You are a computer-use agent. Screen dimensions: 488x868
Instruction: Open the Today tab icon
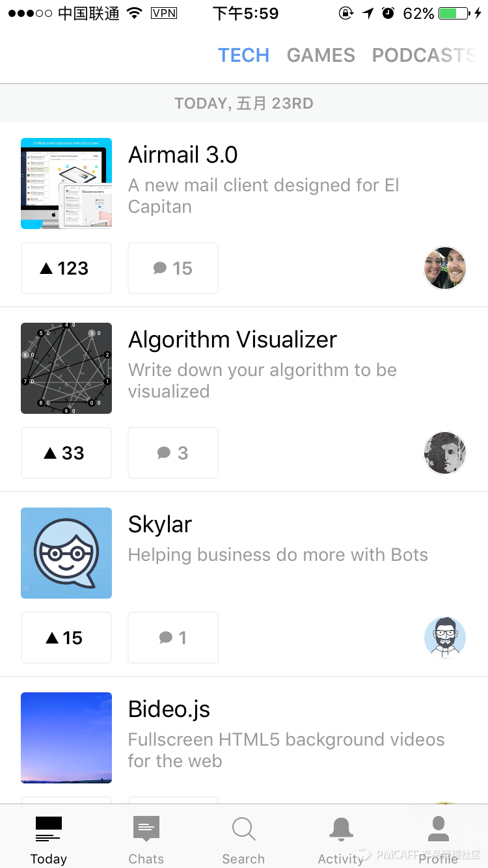(49, 829)
